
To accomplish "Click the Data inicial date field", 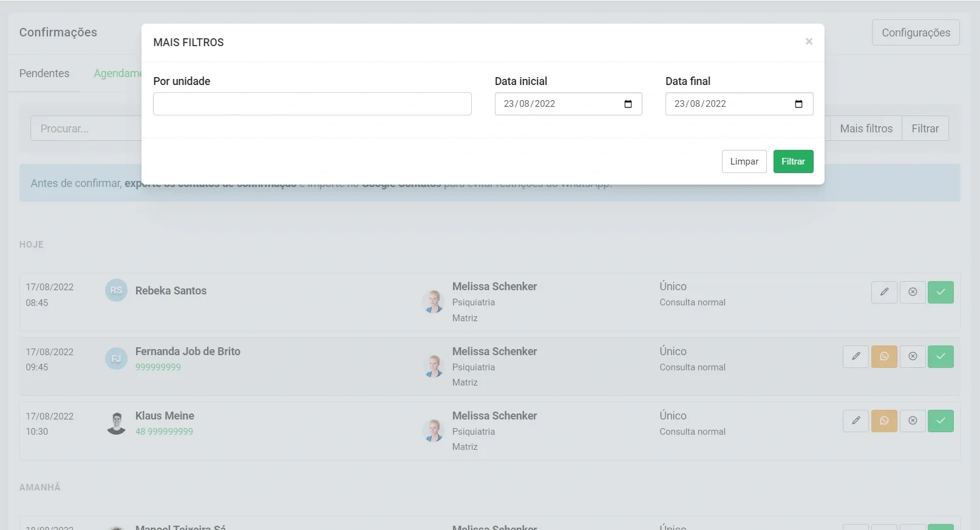I will pyautogui.click(x=568, y=104).
